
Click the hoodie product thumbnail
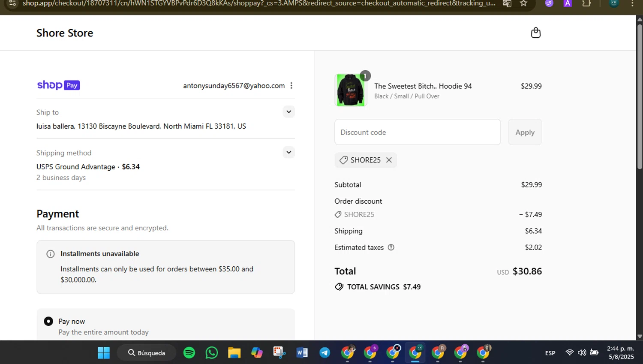point(351,90)
